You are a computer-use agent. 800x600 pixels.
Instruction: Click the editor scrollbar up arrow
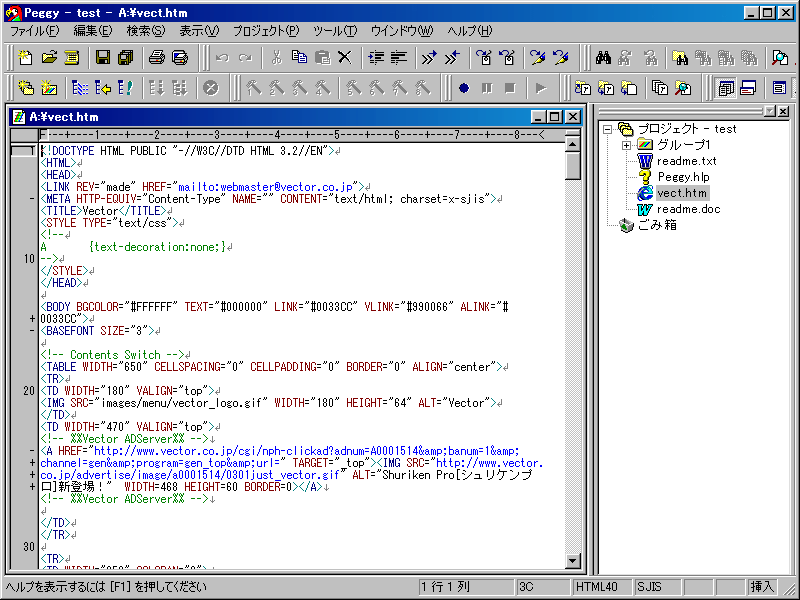click(x=572, y=145)
